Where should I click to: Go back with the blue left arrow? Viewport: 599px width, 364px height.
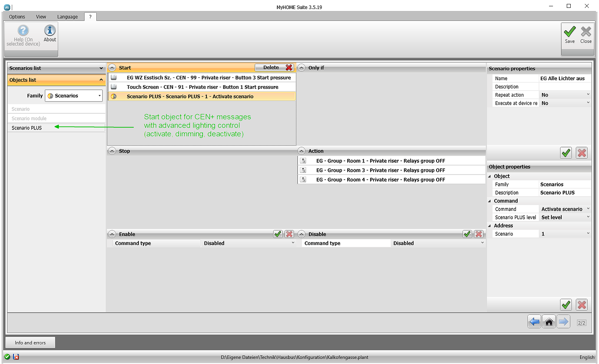click(534, 322)
